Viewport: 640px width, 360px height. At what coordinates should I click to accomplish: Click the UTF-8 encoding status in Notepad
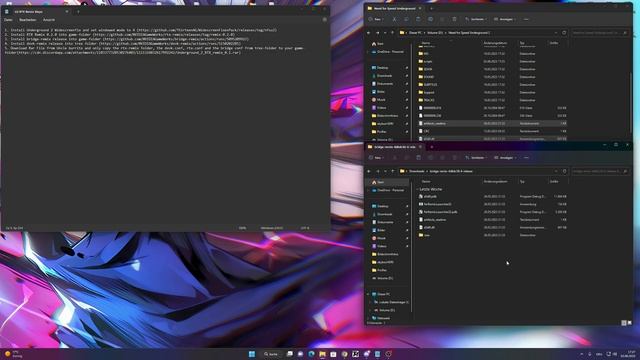[305, 228]
